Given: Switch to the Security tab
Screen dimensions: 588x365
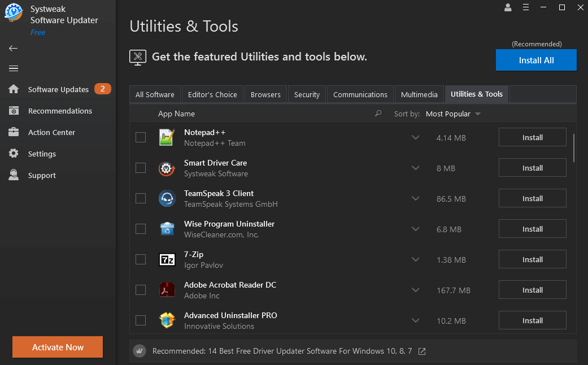Looking at the screenshot, I should [x=307, y=94].
